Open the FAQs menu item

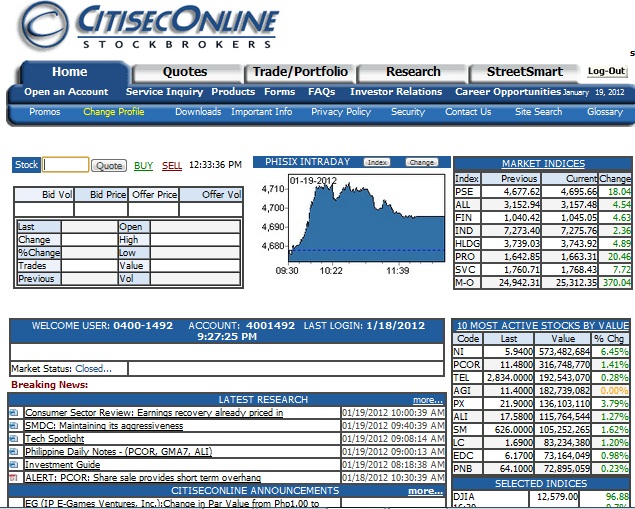coord(322,92)
